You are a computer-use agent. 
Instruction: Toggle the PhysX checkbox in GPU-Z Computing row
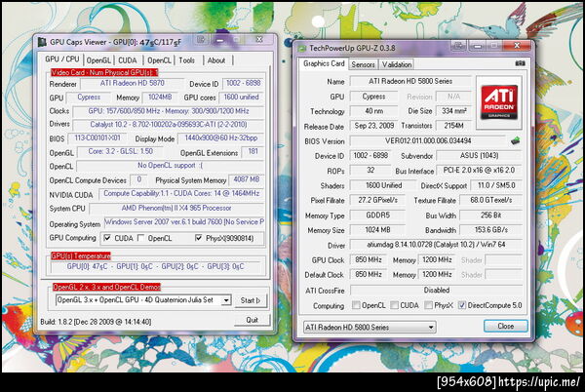pos(428,305)
